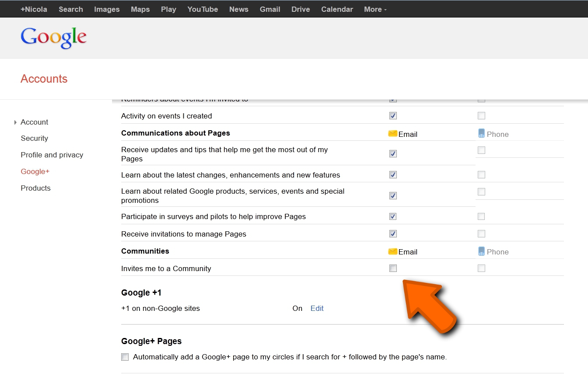The height and width of the screenshot is (383, 588).
Task: Uncheck email for Receive updates and tips
Action: click(393, 153)
